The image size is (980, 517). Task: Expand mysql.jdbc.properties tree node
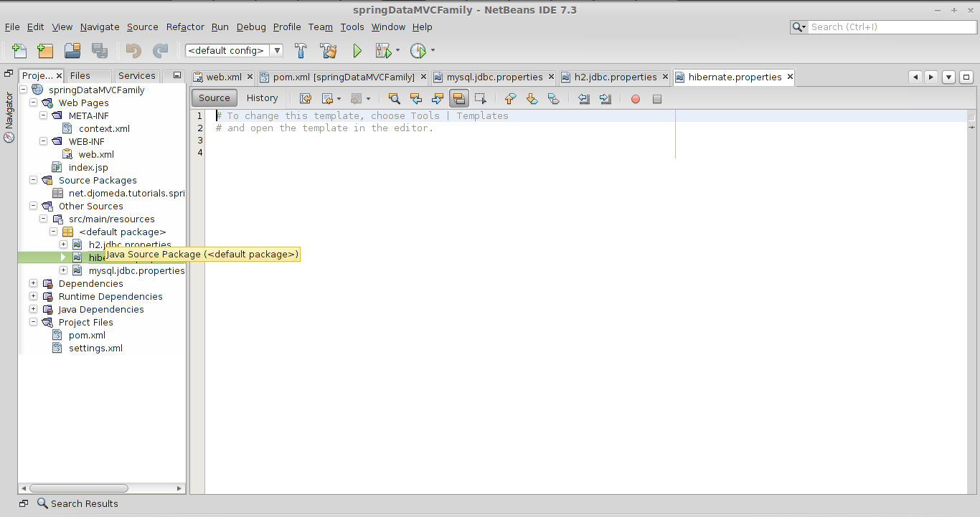click(x=63, y=271)
